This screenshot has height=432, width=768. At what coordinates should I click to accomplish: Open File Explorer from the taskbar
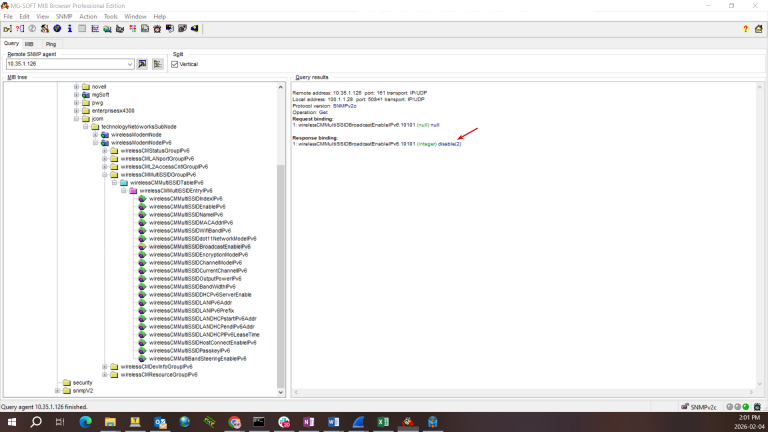pyautogui.click(x=110, y=422)
